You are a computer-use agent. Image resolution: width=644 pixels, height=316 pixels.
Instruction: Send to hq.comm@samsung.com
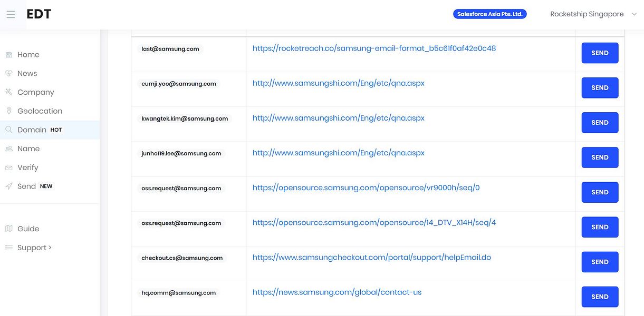coord(600,297)
